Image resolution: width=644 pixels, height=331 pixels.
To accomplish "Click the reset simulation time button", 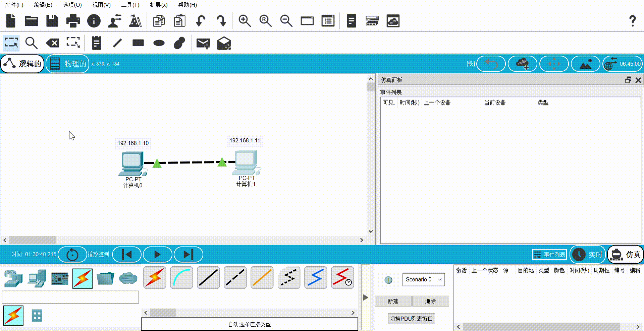I will 72,255.
